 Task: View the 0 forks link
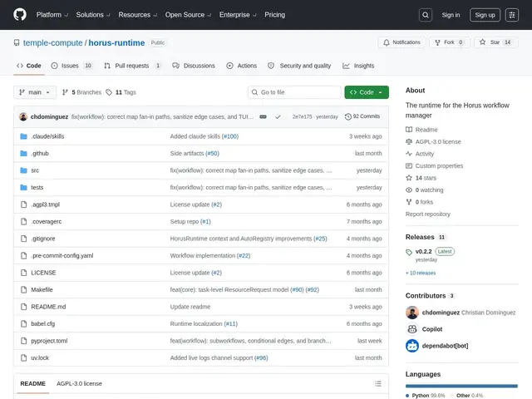tap(419, 202)
